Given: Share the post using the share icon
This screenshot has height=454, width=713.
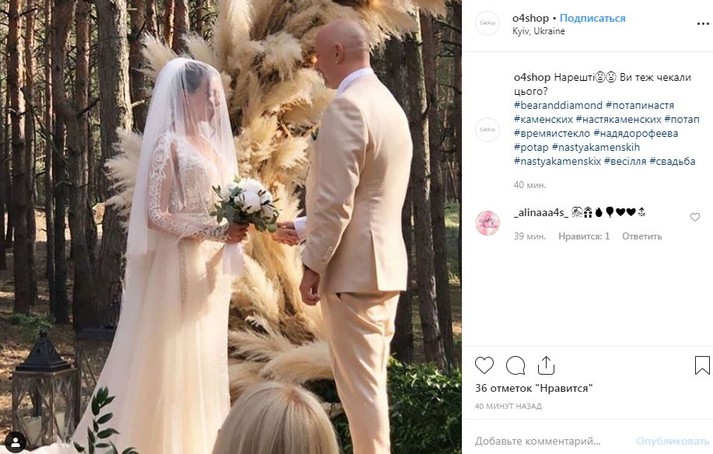Looking at the screenshot, I should tap(546, 365).
